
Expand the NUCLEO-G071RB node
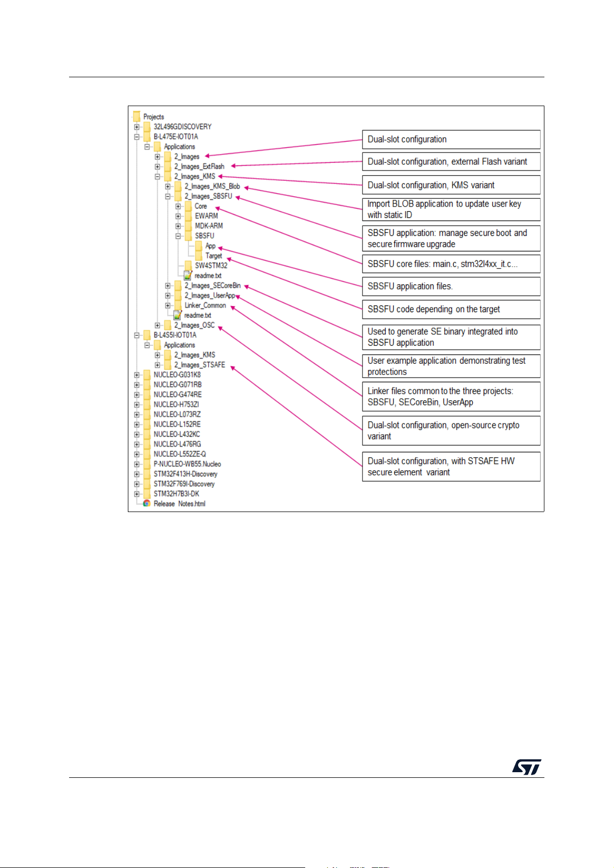click(137, 384)
